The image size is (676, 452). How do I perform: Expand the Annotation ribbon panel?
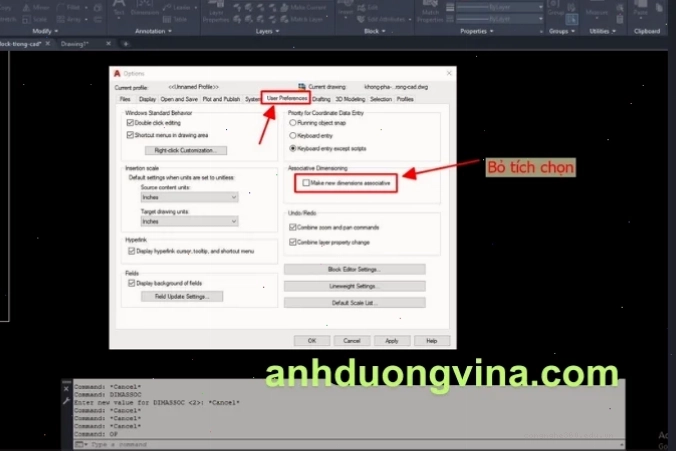[153, 31]
